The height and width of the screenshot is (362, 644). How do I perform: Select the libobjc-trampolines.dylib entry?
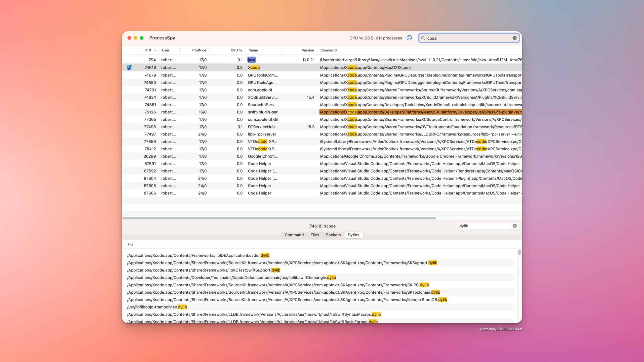(319, 307)
